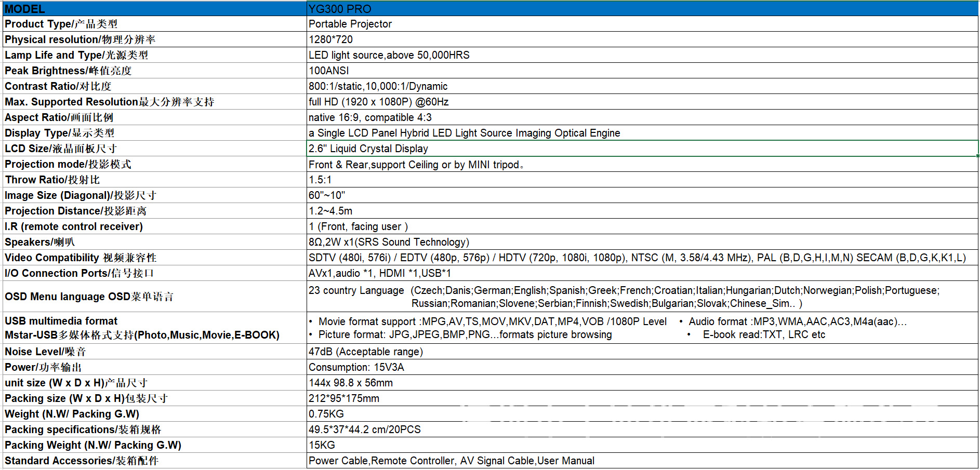Image resolution: width=980 pixels, height=470 pixels.
Task: Click the 212*95*175mm value cell
Action: click(x=642, y=398)
